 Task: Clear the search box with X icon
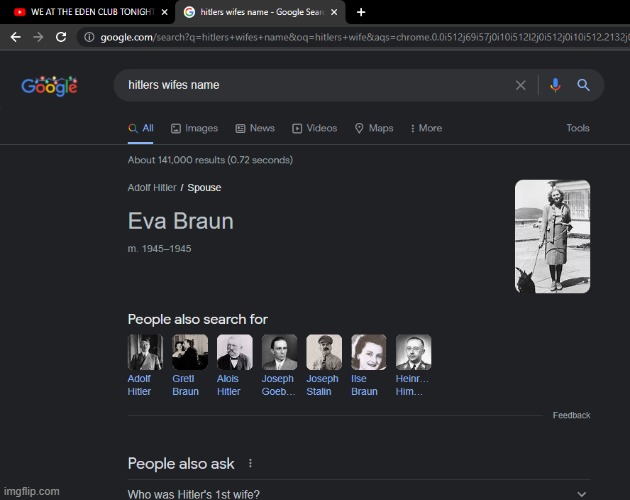(520, 86)
